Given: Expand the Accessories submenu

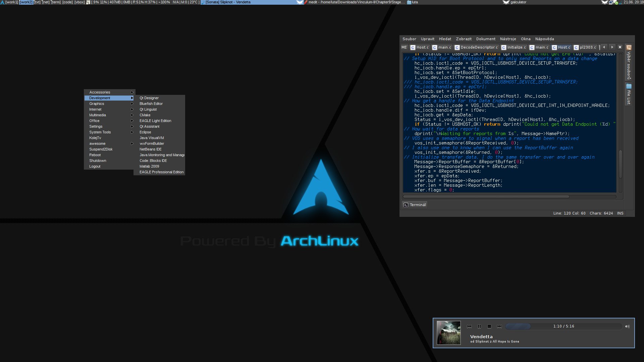Looking at the screenshot, I should tap(109, 92).
